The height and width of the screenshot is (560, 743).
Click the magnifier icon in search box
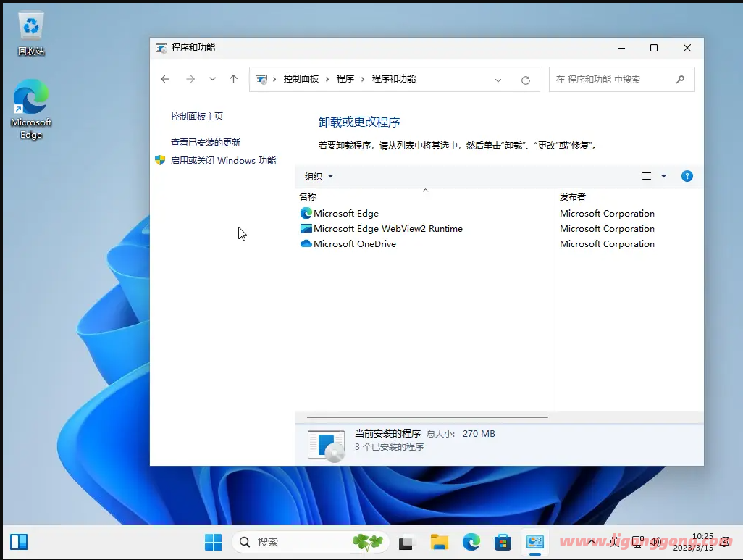(x=681, y=79)
